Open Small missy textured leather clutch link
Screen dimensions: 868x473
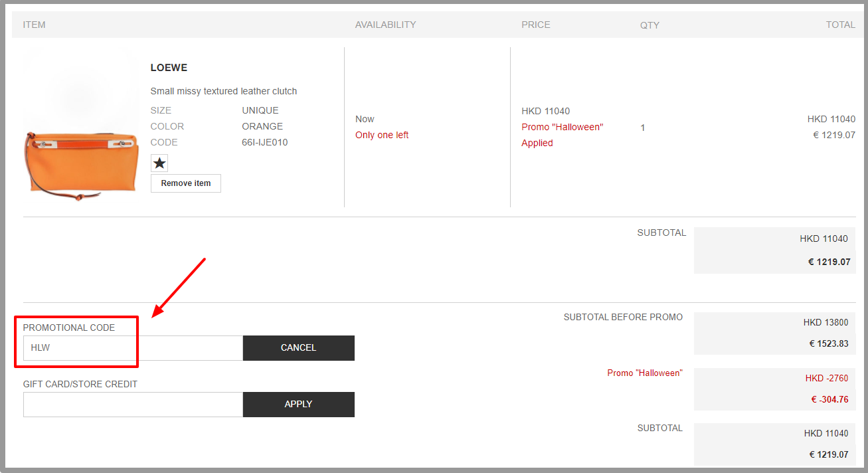(x=224, y=91)
